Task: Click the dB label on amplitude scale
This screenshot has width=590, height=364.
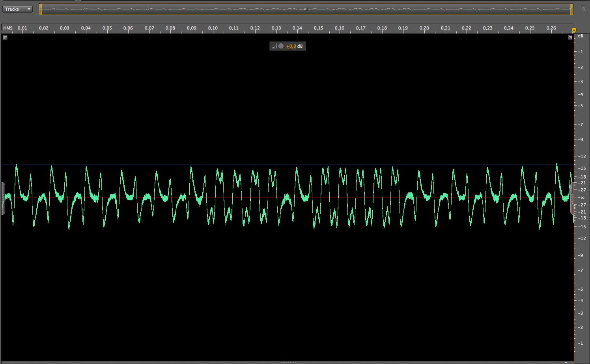Action: pos(581,36)
